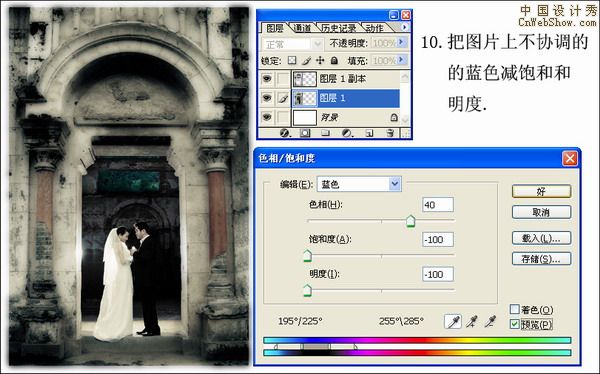This screenshot has height=374, width=600.
Task: Select the add-to-sample eyedropper tool
Action: [472, 321]
